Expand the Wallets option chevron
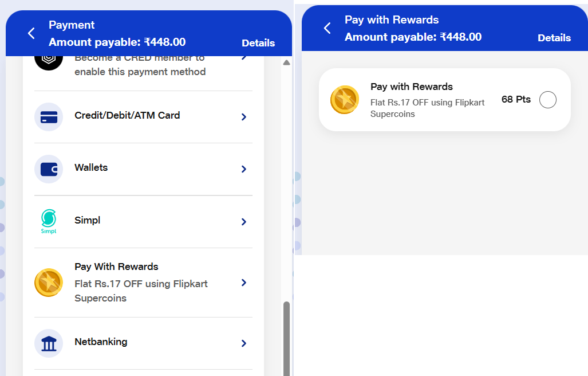Viewport: 588px width, 376px height. [244, 169]
